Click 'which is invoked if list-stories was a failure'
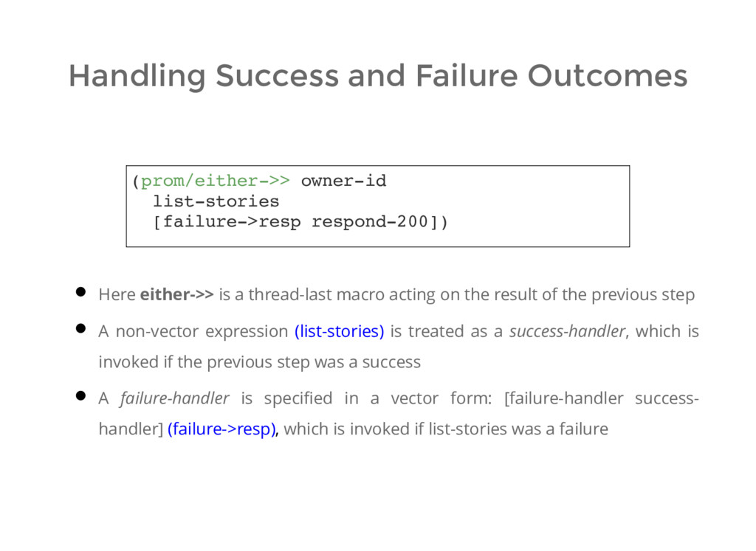This screenshot has height=551, width=756. pos(446,429)
